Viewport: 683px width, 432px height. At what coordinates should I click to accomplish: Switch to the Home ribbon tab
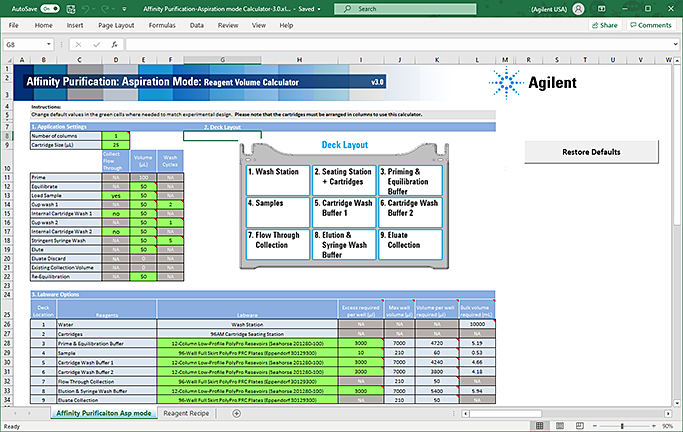(44, 25)
